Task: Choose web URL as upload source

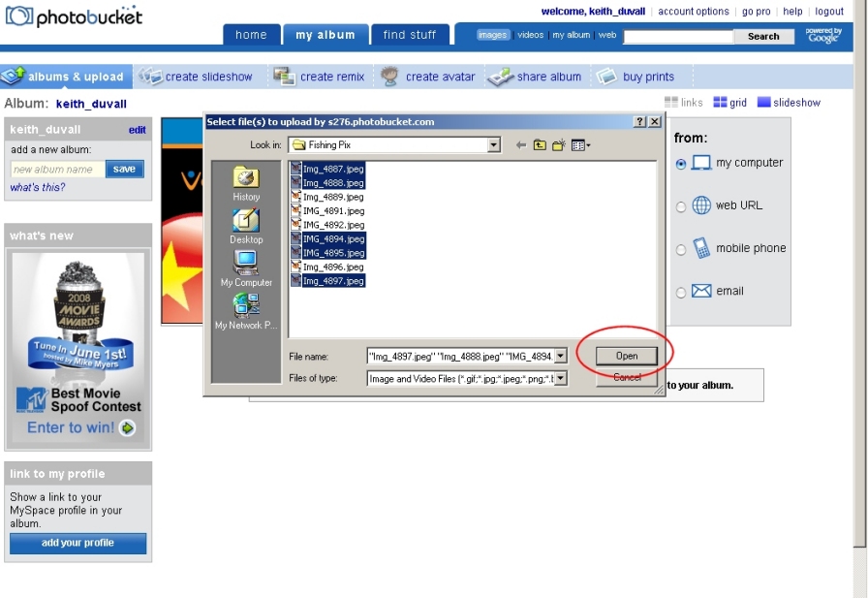Action: (681, 206)
